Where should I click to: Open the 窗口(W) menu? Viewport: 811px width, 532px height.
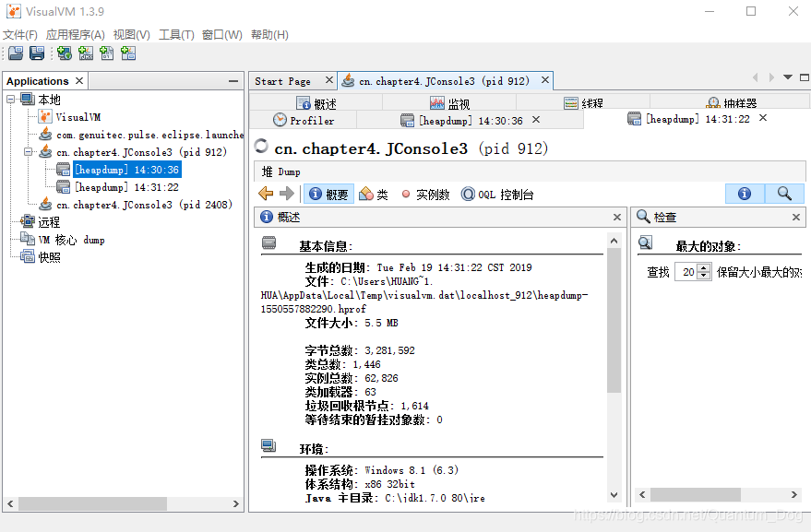(221, 35)
